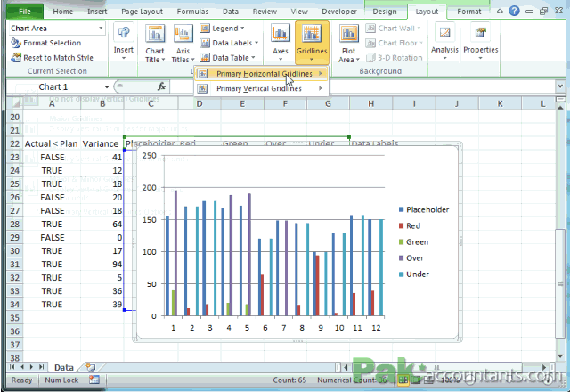
Task: Open the Chart Area element dropdown
Action: pos(100,29)
